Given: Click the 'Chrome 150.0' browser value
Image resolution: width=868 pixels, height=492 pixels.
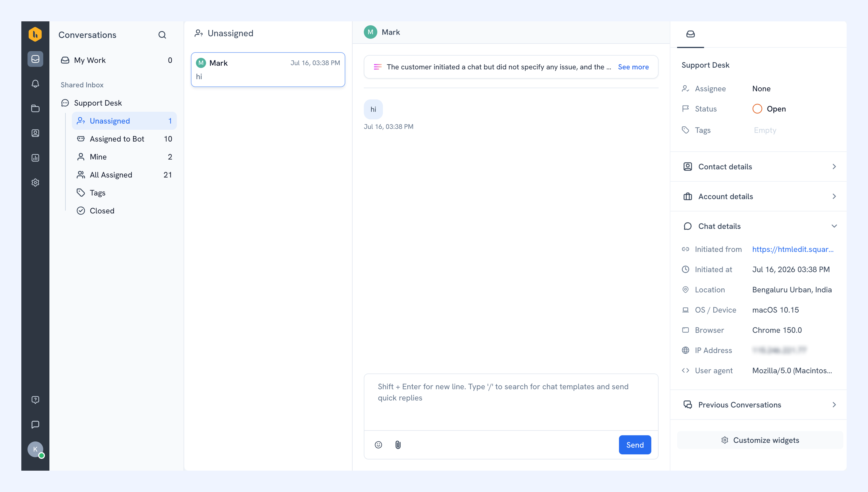Looking at the screenshot, I should [x=777, y=330].
